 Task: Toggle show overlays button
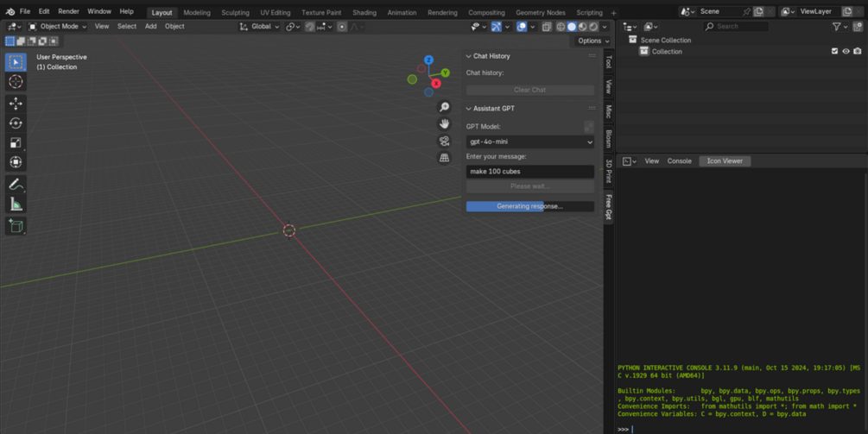coord(522,27)
